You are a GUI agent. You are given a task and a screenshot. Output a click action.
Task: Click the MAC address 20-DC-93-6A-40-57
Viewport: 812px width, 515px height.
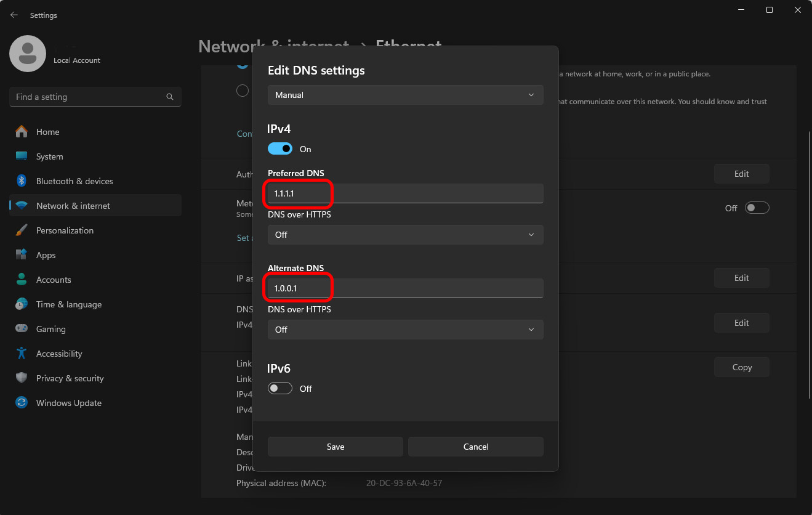pyautogui.click(x=404, y=483)
